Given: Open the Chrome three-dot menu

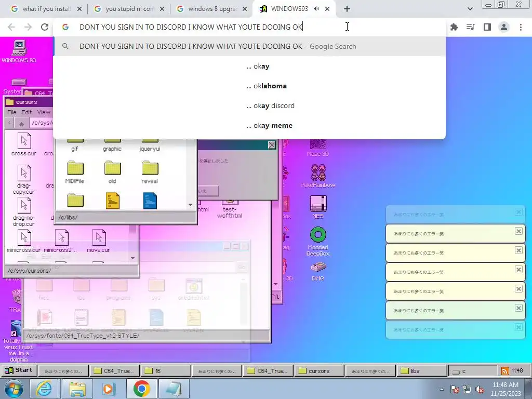Looking at the screenshot, I should (x=521, y=27).
